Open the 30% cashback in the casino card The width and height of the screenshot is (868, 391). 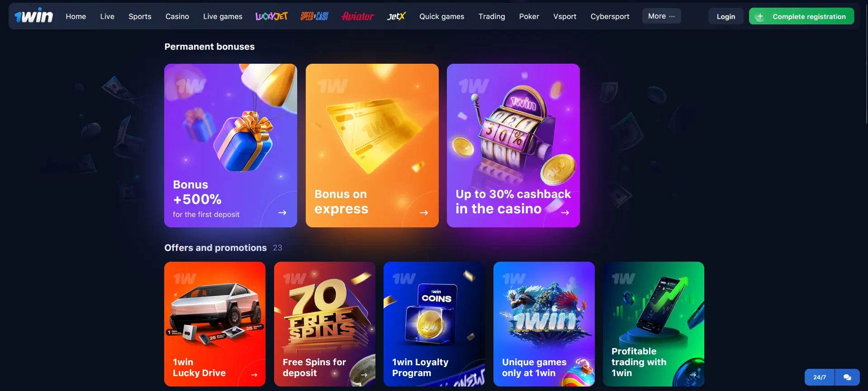pyautogui.click(x=513, y=146)
